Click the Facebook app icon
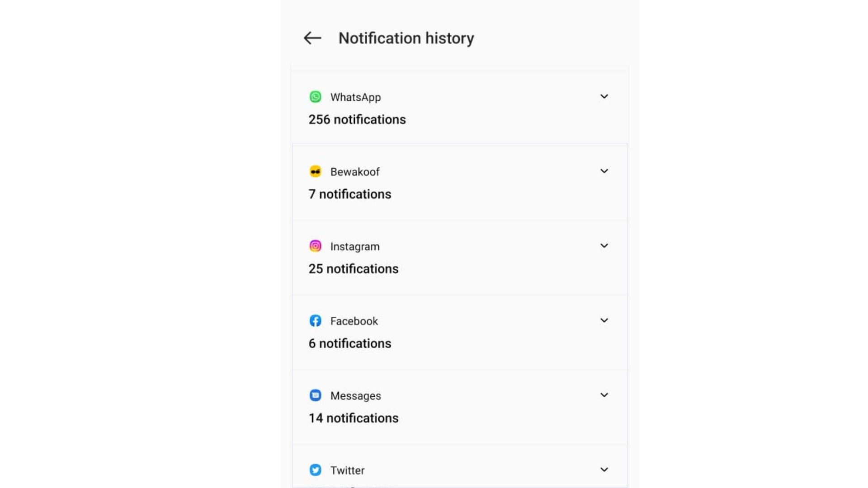Viewport: 868px width, 488px height. pos(316,321)
